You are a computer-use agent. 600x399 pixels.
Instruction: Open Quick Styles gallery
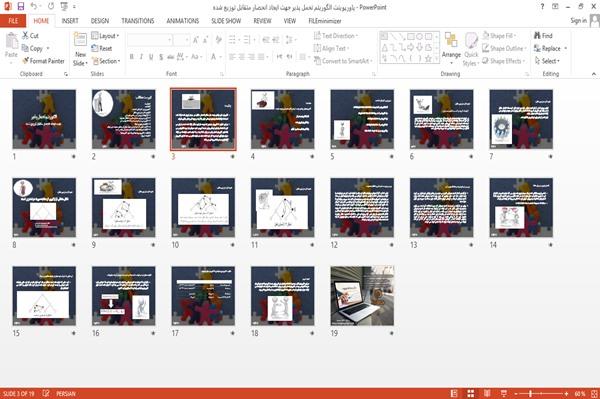coord(471,49)
